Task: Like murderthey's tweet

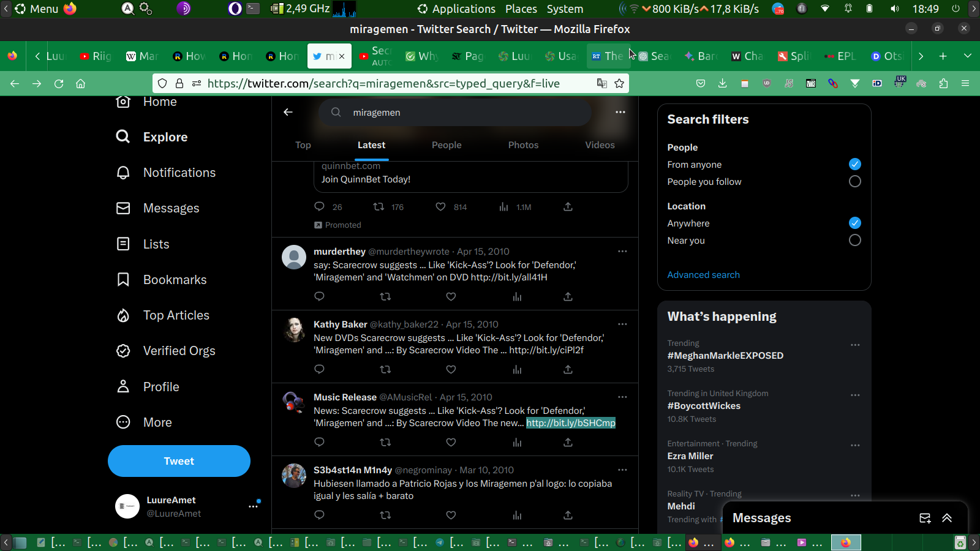Action: tap(451, 296)
